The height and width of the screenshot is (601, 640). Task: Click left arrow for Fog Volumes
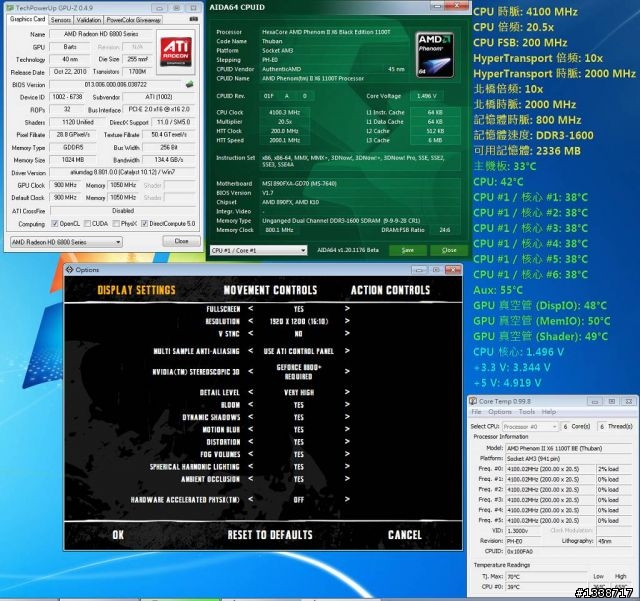(x=251, y=454)
